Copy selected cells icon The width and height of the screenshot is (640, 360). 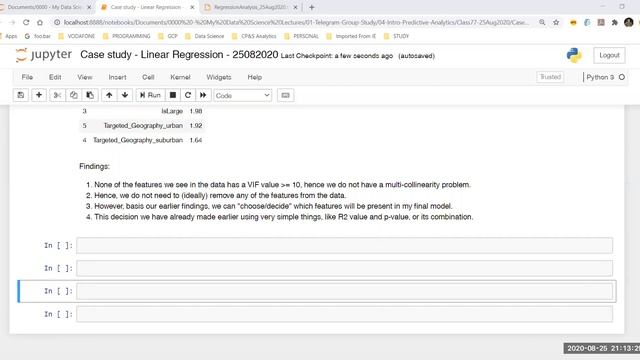click(73, 95)
